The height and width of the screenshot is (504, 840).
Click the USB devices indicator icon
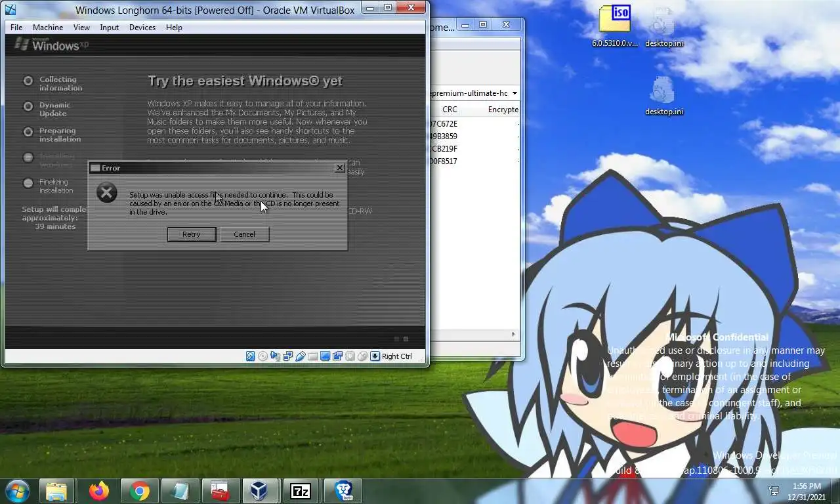(301, 356)
